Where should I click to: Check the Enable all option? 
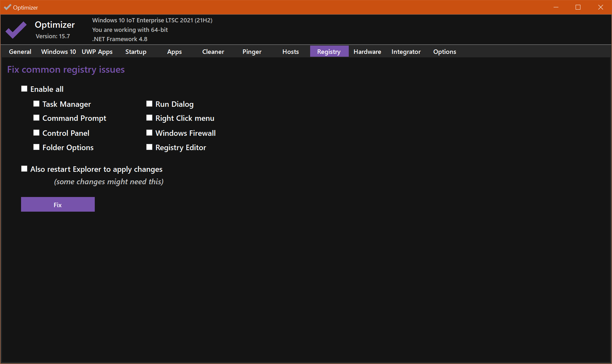click(24, 89)
